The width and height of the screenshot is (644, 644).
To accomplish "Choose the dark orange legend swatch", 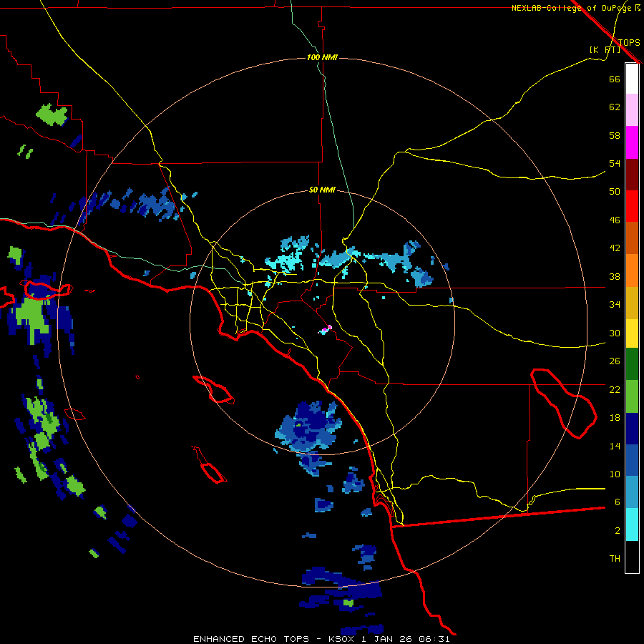I will (632, 238).
